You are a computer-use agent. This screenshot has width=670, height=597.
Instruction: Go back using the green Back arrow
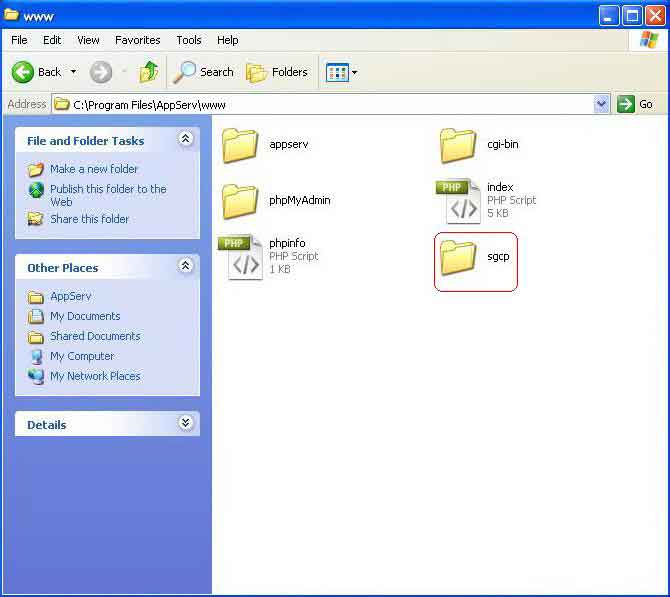(23, 72)
